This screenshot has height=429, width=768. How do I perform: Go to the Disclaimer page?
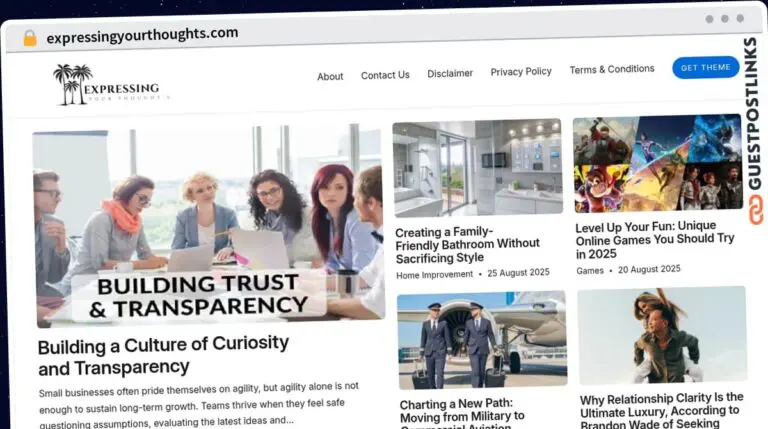tap(450, 73)
